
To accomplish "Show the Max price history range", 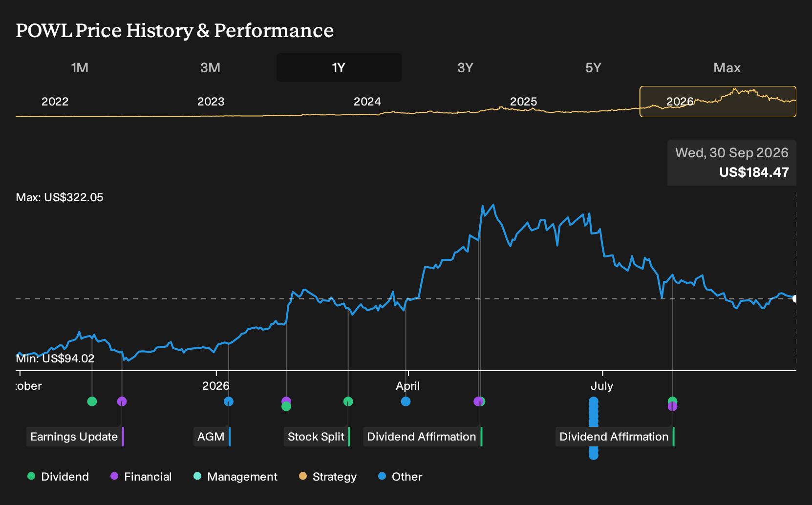I will [727, 67].
